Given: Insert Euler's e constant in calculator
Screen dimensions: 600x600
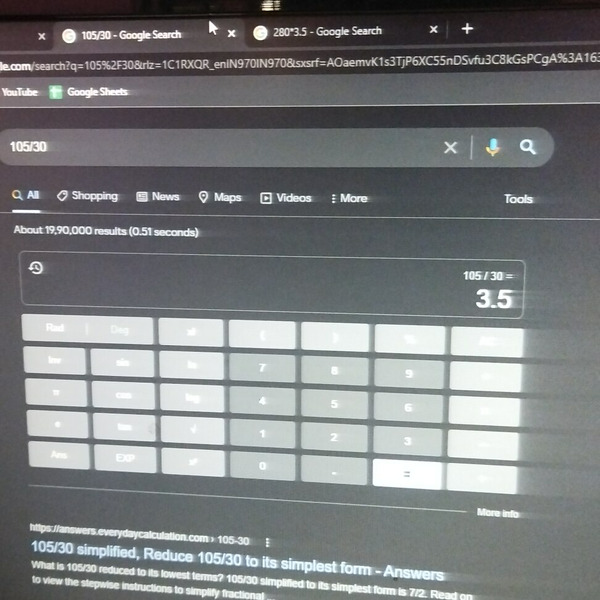Looking at the screenshot, I should [x=57, y=424].
